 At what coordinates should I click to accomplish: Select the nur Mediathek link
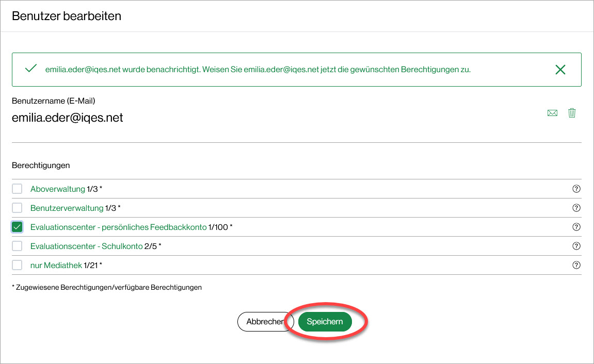pyautogui.click(x=57, y=266)
